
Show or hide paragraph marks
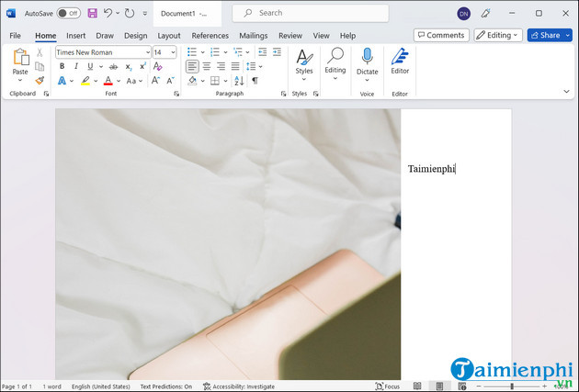[255, 81]
